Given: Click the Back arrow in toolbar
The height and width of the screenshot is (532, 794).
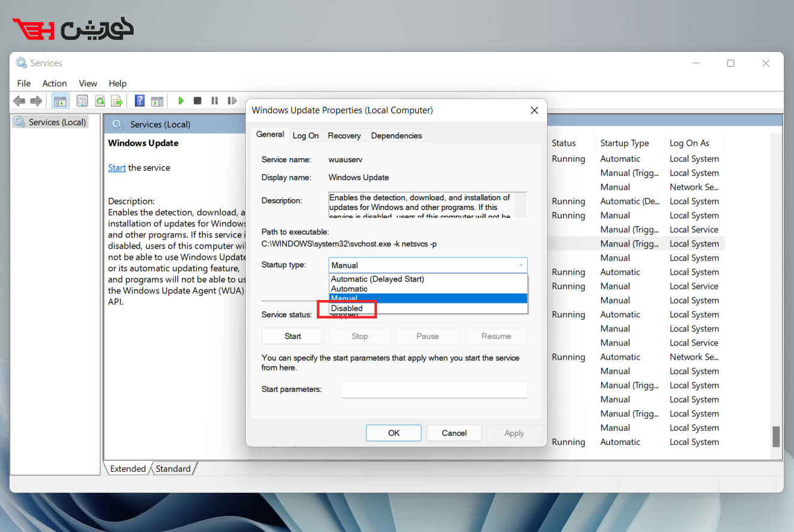Looking at the screenshot, I should click(x=19, y=101).
